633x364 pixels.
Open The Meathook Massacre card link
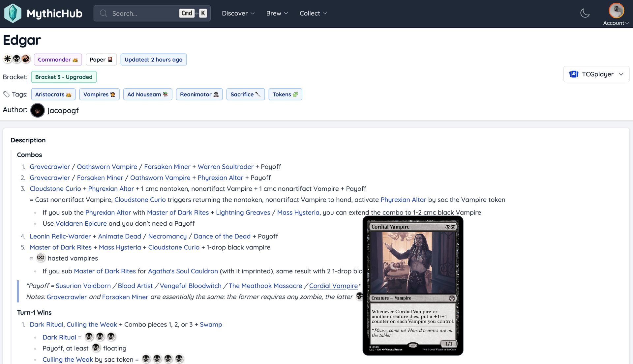pyautogui.click(x=265, y=286)
